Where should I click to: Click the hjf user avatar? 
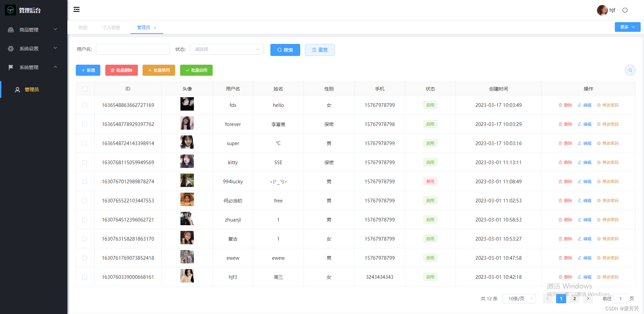tap(602, 10)
